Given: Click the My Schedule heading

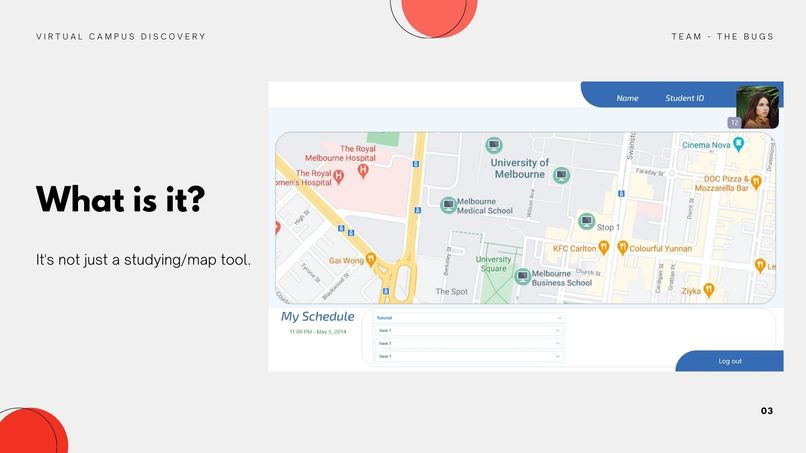Looking at the screenshot, I should point(317,317).
